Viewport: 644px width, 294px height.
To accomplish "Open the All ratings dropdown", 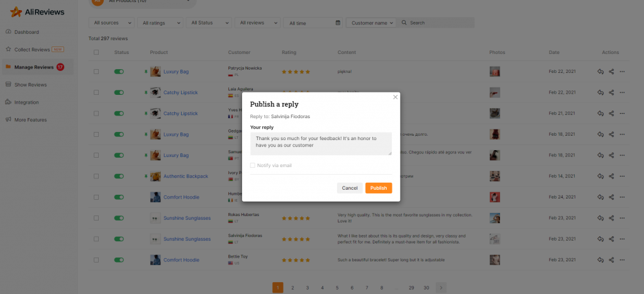I will click(x=160, y=23).
